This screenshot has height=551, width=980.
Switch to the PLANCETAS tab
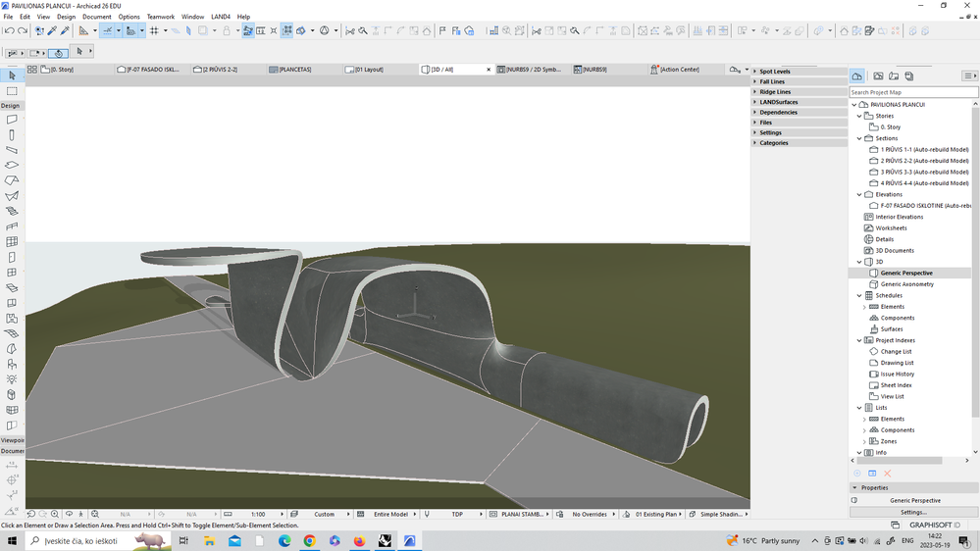(x=294, y=70)
